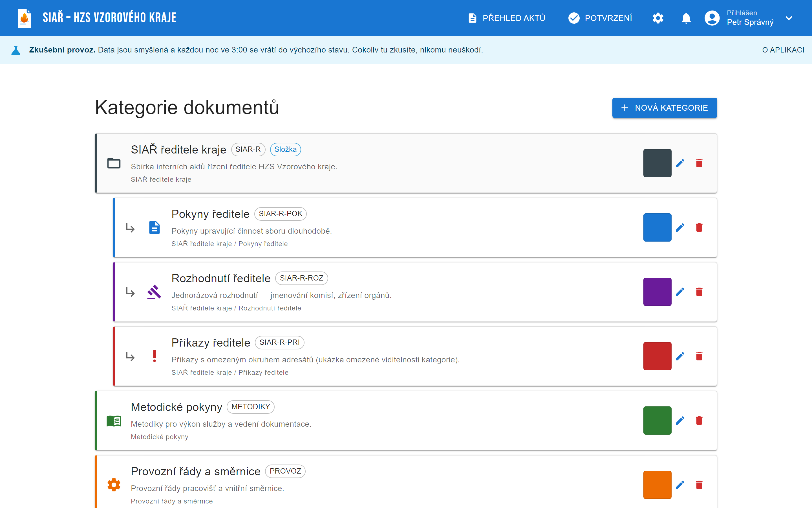Click path text 'SIAŘ ředitele kraje / Rozhodnutí ředitele'

(x=236, y=308)
